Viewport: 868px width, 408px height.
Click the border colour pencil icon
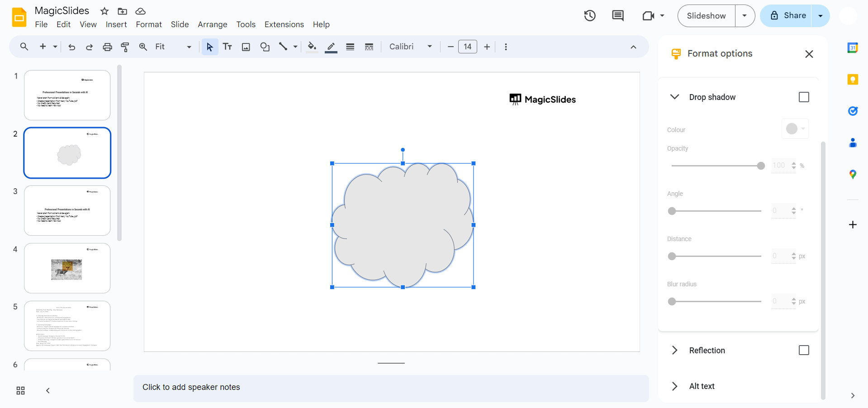331,47
